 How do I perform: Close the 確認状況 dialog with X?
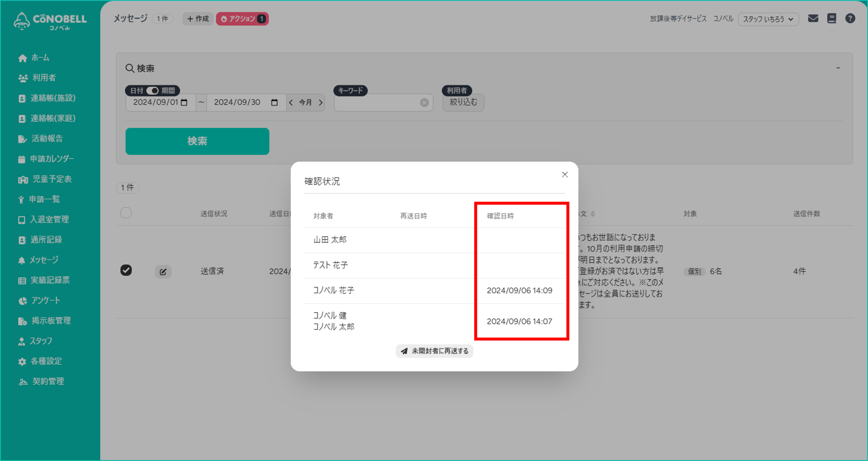click(565, 175)
